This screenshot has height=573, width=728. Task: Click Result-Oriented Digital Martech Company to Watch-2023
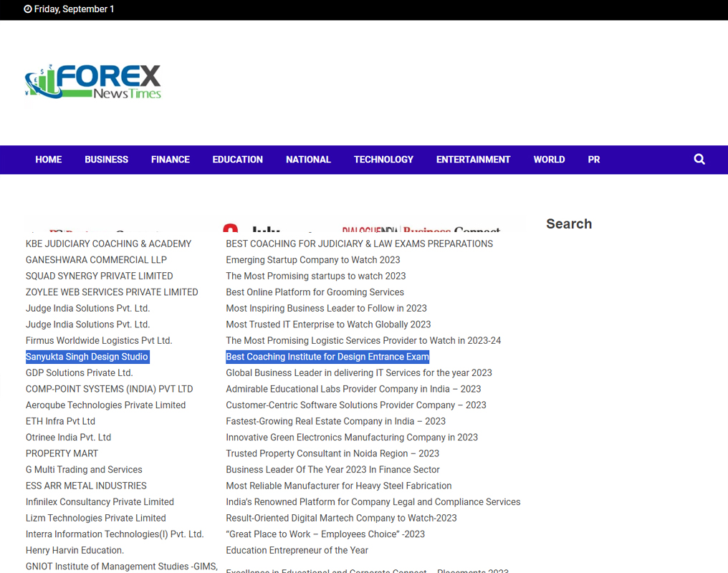(341, 519)
